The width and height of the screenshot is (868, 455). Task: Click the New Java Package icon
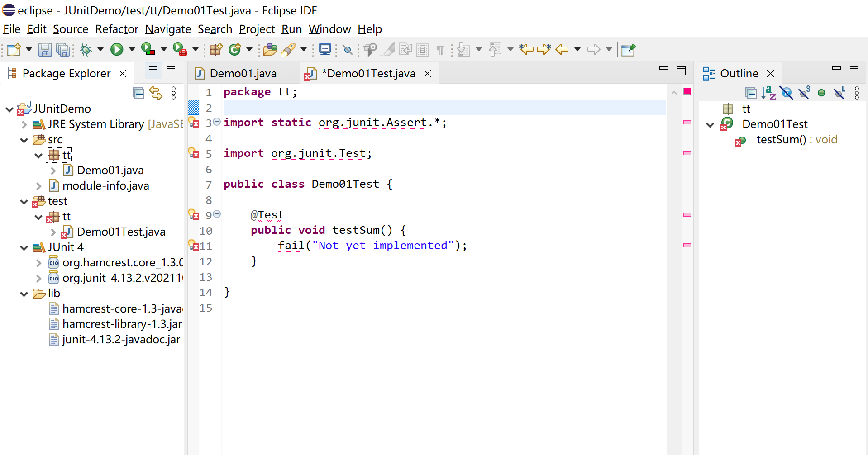tap(216, 49)
